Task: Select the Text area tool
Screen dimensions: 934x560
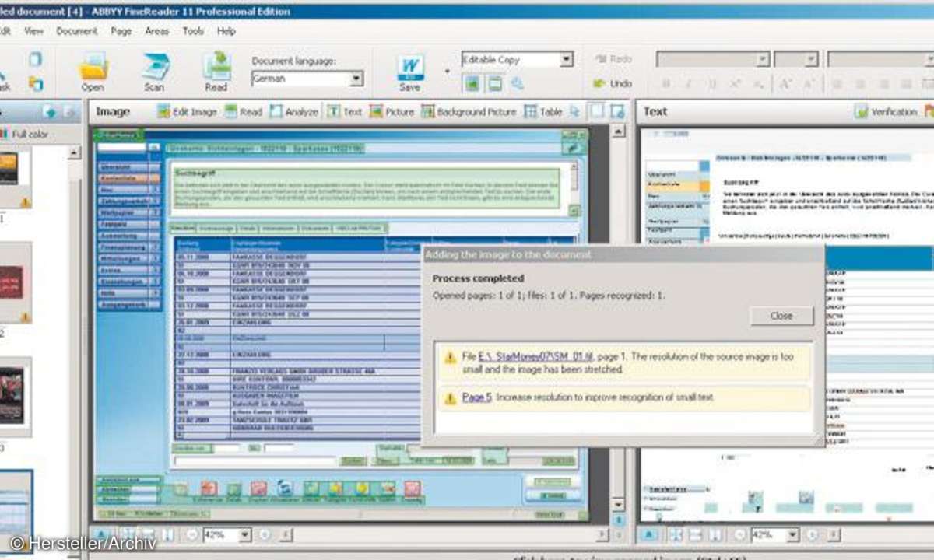Action: coord(343,112)
